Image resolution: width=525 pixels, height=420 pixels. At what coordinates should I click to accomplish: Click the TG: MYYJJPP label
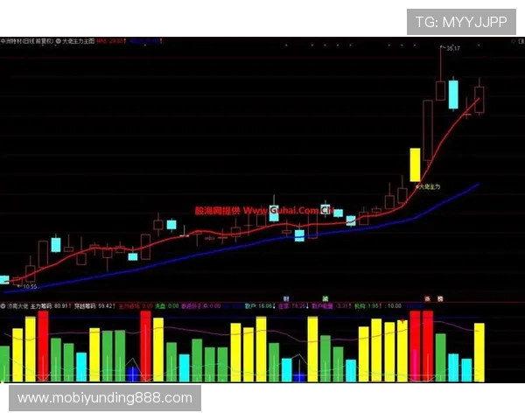(x=460, y=22)
